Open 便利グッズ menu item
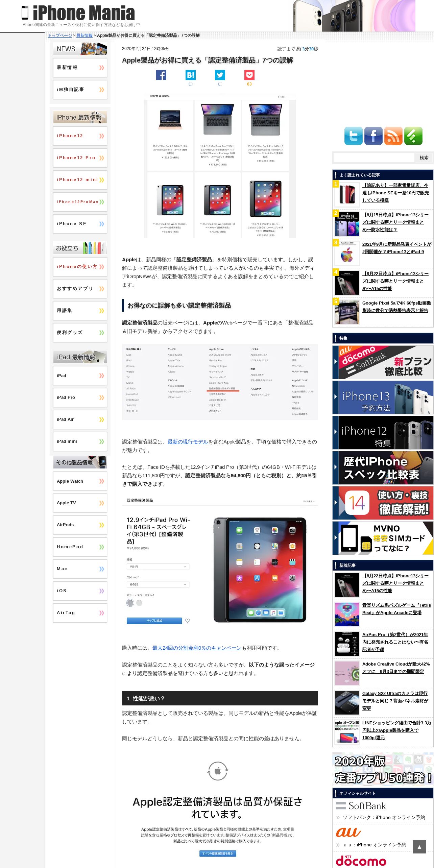The height and width of the screenshot is (868, 434). point(80,333)
